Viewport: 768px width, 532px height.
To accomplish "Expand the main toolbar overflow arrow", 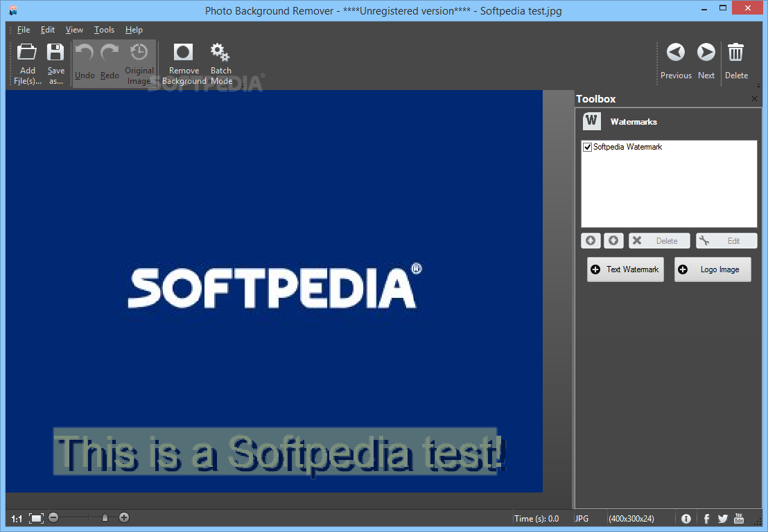I will point(243,86).
